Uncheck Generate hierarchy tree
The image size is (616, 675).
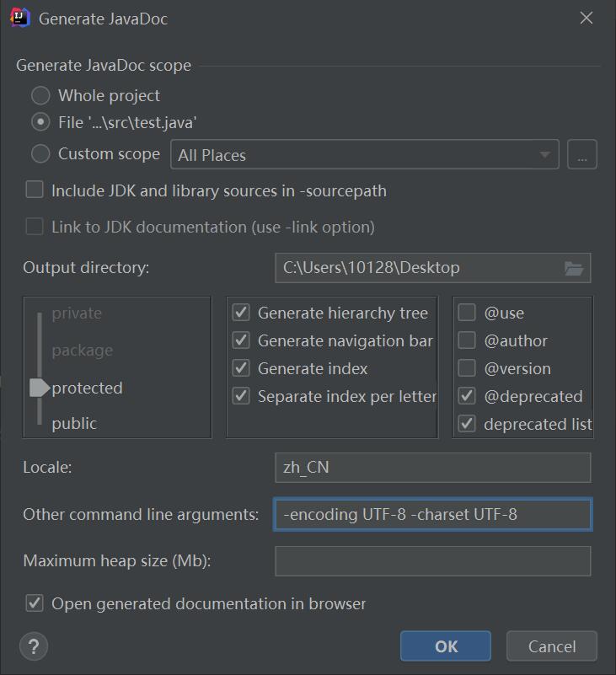[x=242, y=313]
